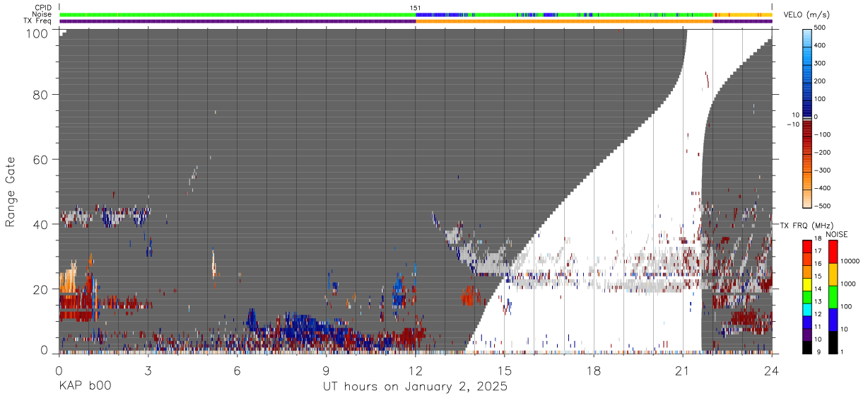Click the y-axis tick label '80'
This screenshot has width=868, height=401.
pyautogui.click(x=41, y=94)
